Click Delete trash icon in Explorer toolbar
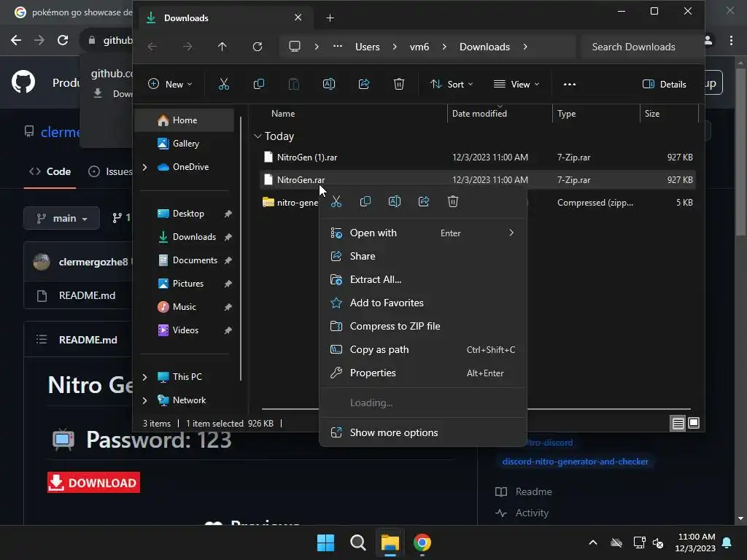Screen dimensions: 747x560 [x=399, y=85]
